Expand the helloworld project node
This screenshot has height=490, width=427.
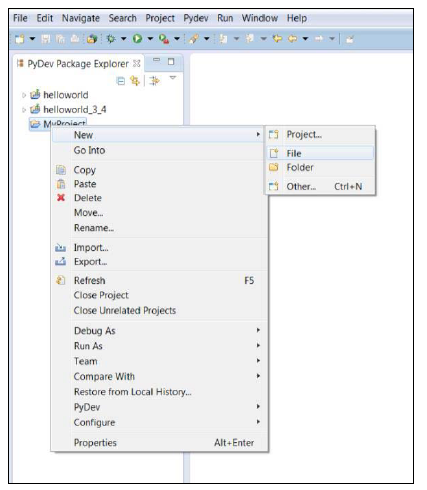tap(24, 95)
